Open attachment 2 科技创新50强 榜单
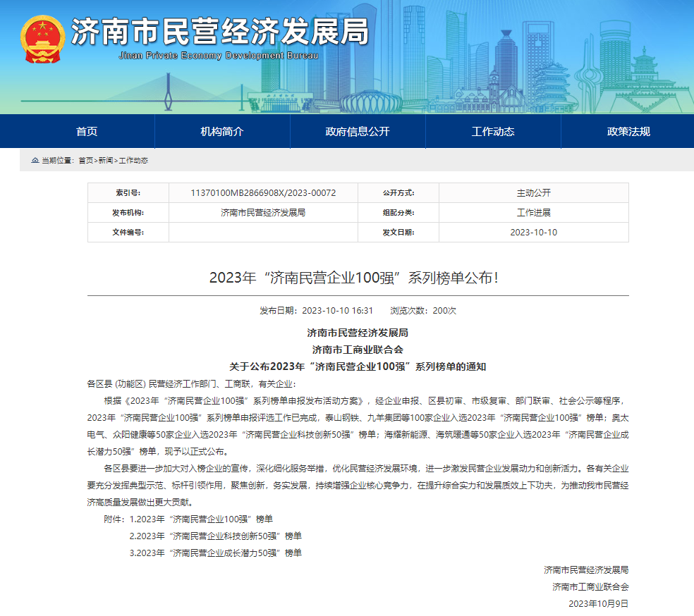Image resolution: width=694 pixels, height=616 pixels. [215, 536]
